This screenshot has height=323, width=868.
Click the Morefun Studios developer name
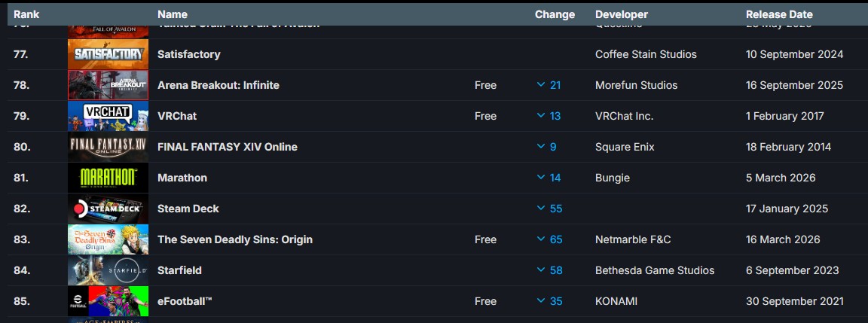point(637,85)
